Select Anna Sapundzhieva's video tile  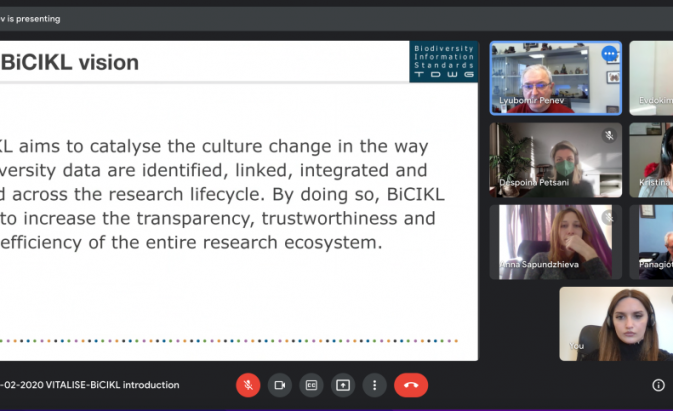point(555,242)
